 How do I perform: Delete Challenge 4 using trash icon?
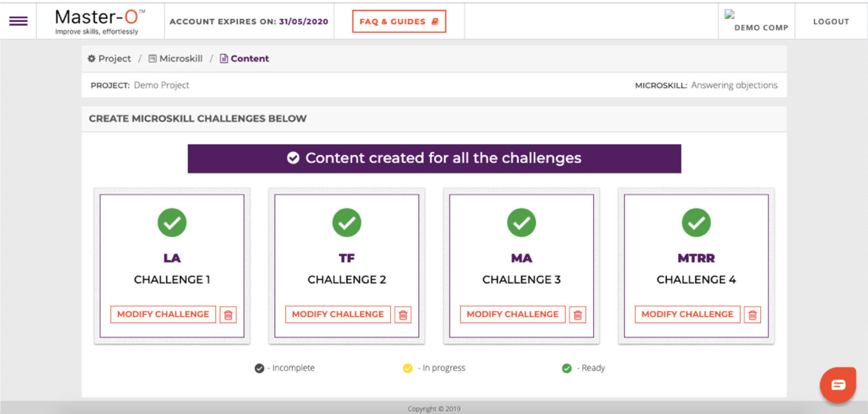[x=752, y=315]
